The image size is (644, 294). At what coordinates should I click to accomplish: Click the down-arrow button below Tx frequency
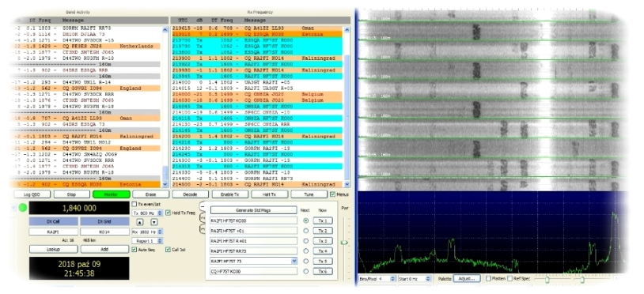[x=154, y=222]
